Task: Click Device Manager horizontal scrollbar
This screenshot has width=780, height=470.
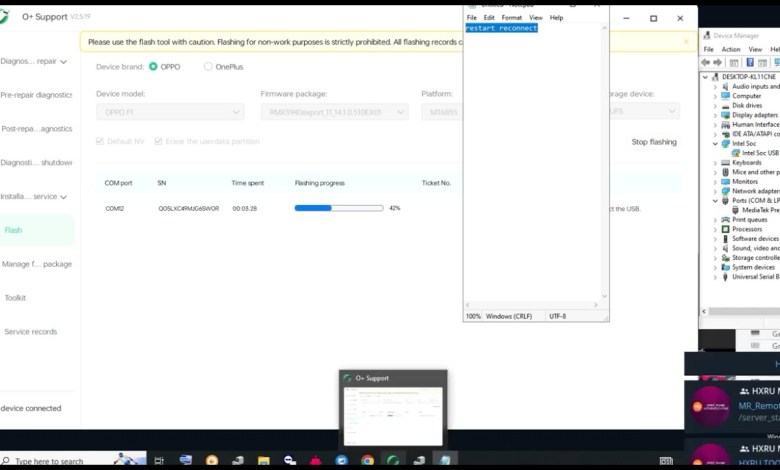Action: coord(741,312)
